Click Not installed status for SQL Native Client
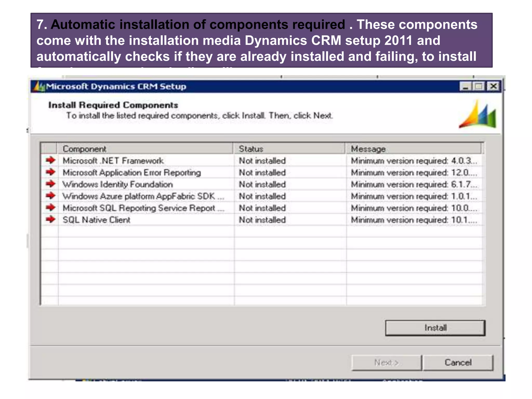 (x=262, y=220)
